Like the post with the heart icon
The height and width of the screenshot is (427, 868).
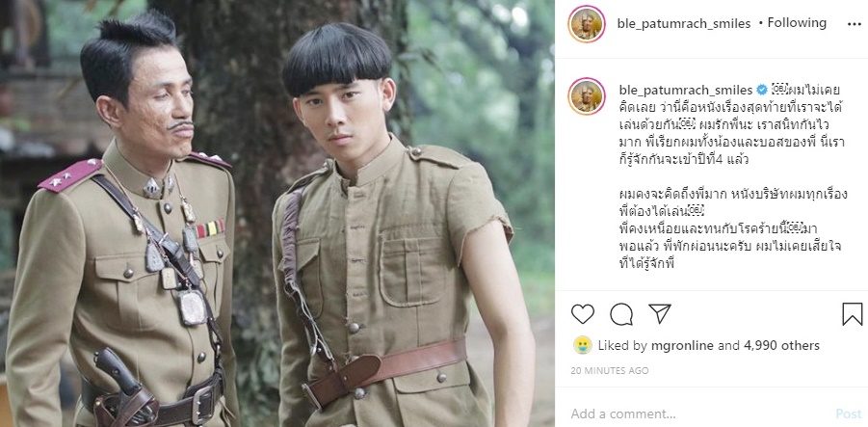tap(582, 314)
